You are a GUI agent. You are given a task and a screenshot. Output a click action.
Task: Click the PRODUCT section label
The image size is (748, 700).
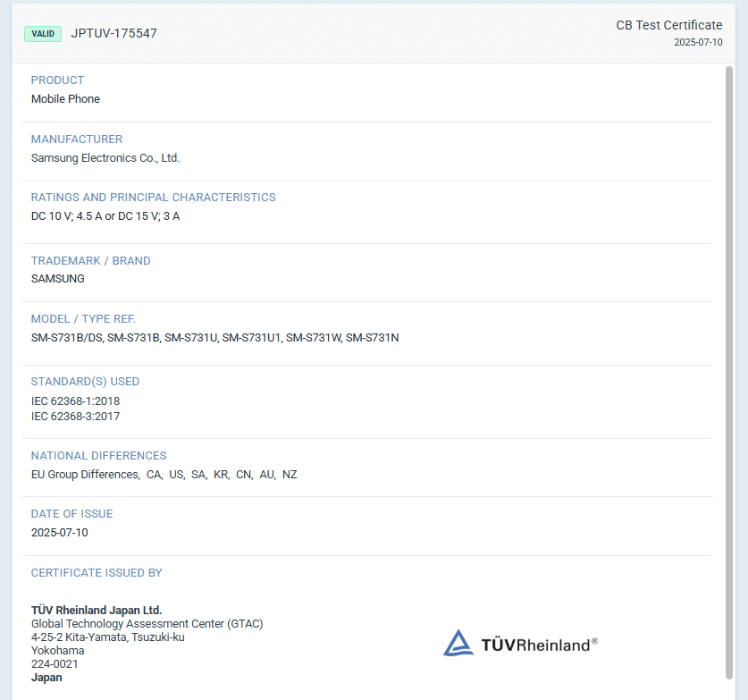tap(57, 80)
